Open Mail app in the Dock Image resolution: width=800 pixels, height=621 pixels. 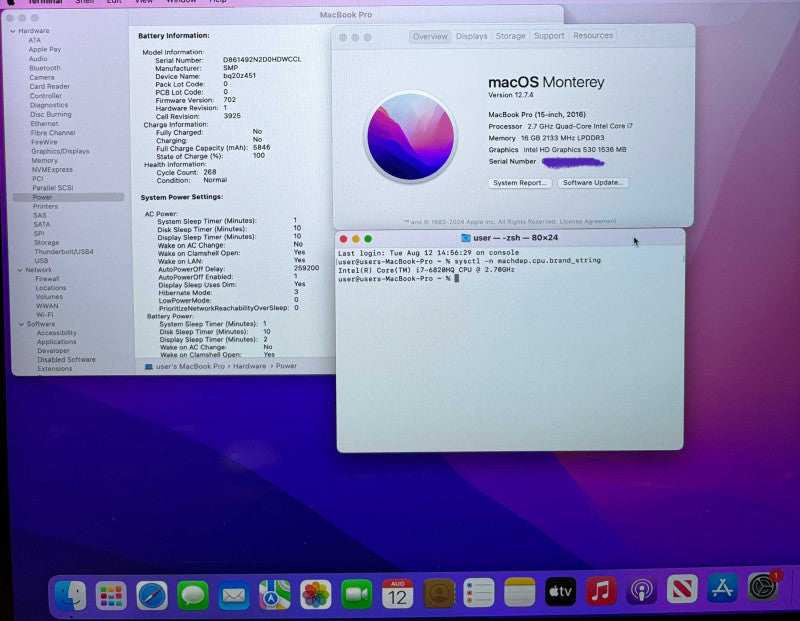pos(234,595)
